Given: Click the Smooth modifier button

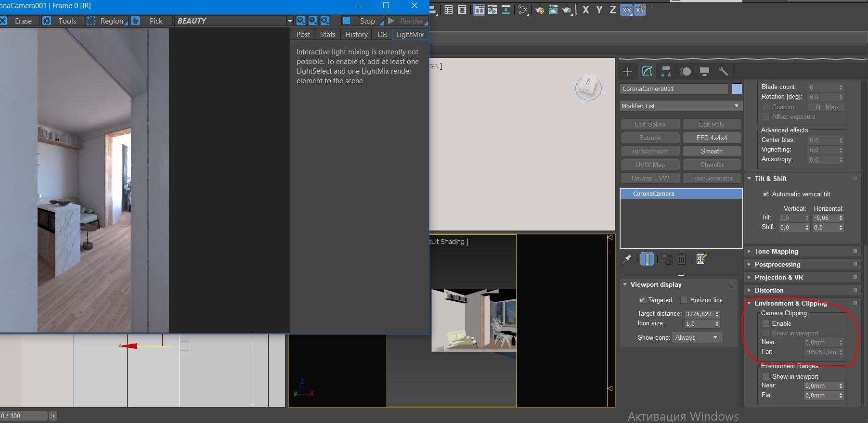Looking at the screenshot, I should click(712, 151).
